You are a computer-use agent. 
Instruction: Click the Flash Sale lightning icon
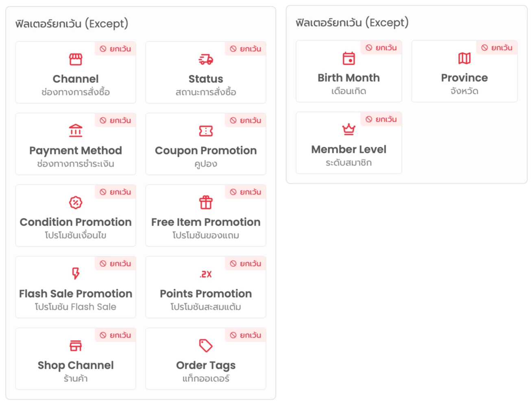coord(76,274)
